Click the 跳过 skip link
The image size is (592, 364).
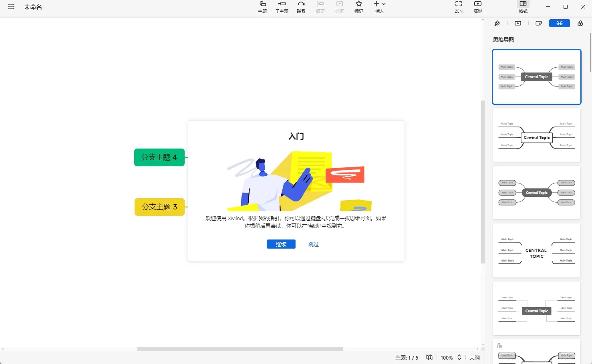[x=313, y=244]
